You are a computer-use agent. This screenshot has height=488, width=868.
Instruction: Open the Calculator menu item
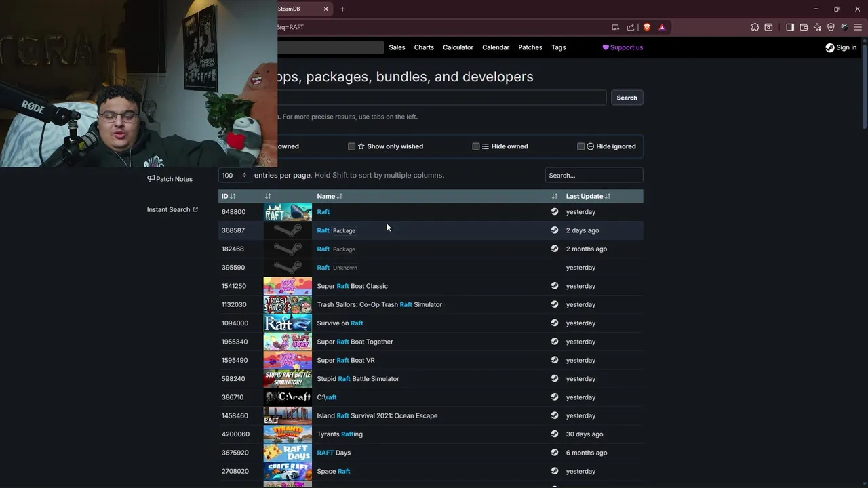tap(458, 47)
